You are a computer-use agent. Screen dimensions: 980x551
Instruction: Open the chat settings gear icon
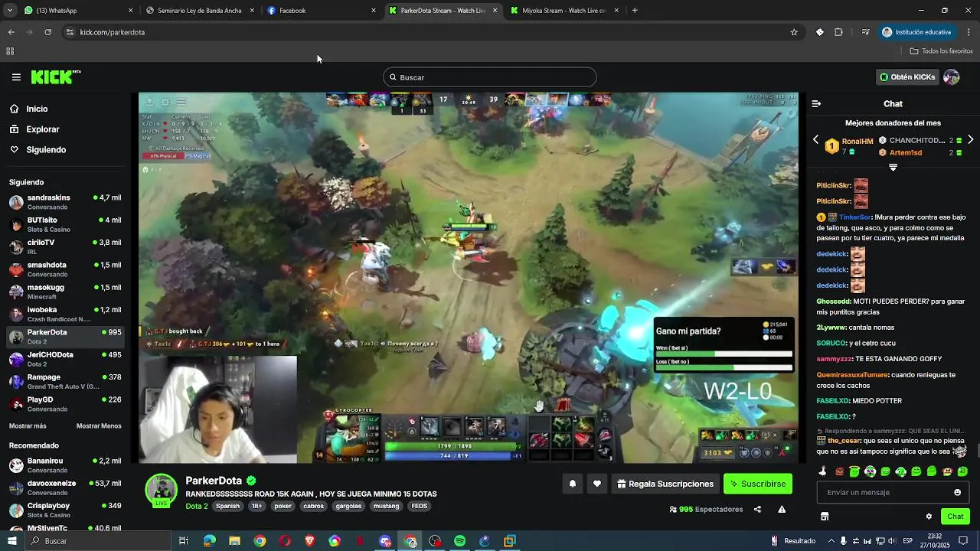pyautogui.click(x=929, y=517)
